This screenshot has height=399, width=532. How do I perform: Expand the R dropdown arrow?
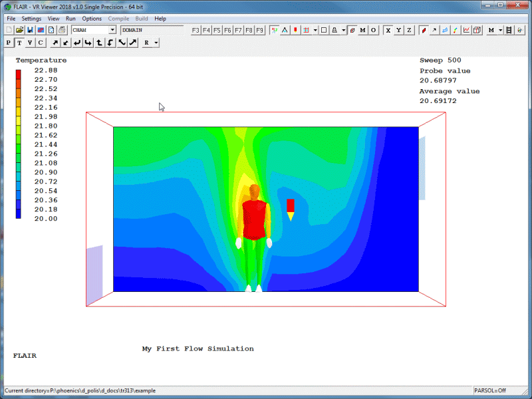pos(156,43)
